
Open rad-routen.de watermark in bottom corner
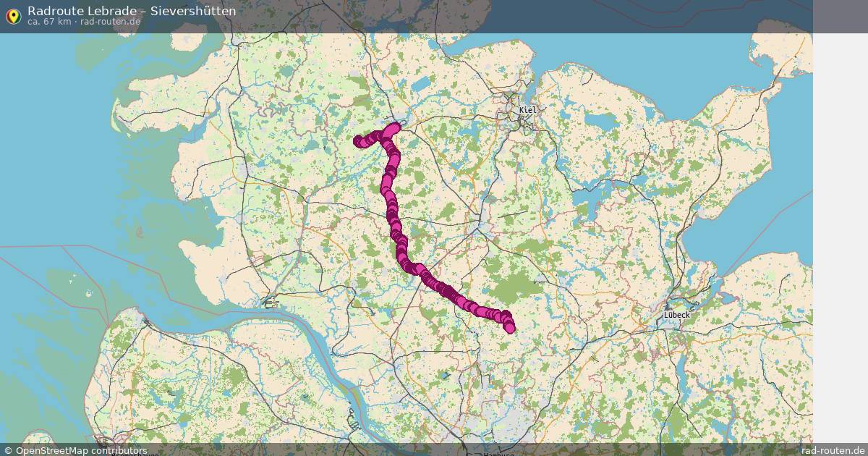(833, 450)
